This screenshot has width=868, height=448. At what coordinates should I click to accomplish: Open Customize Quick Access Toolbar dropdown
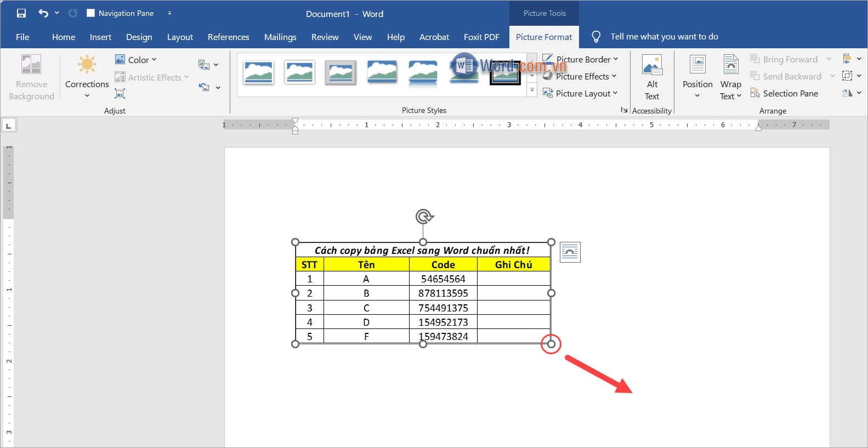(169, 13)
